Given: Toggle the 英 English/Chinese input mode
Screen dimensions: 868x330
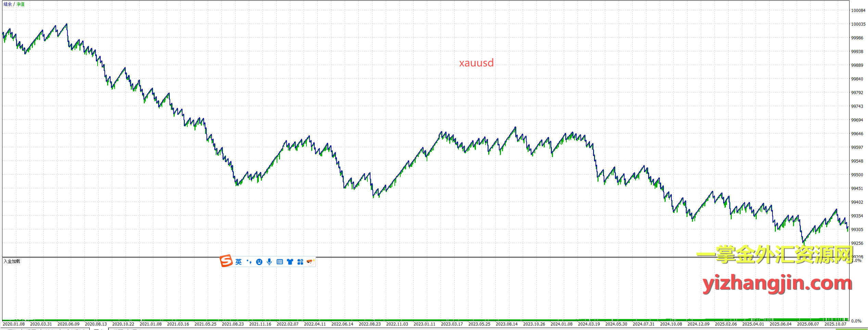Looking at the screenshot, I should point(239,262).
